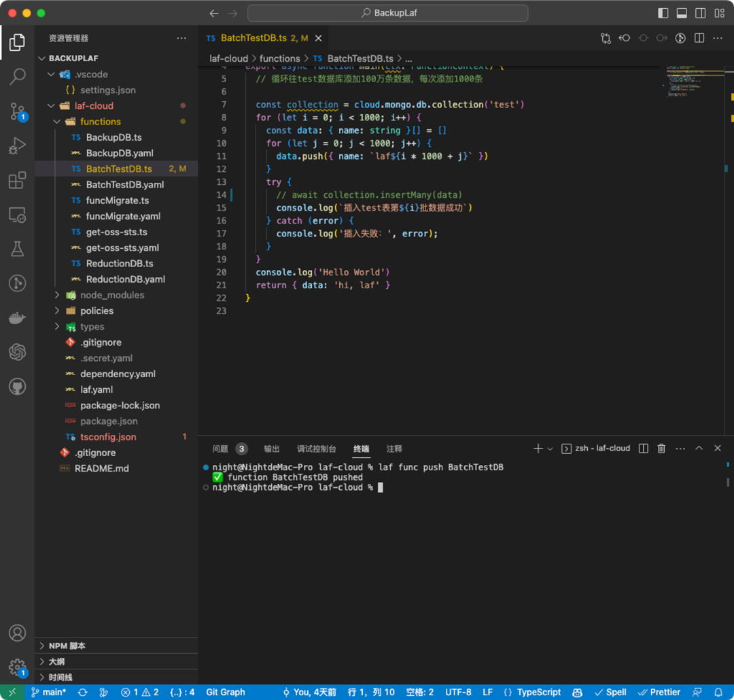
Task: Add a new terminal with plus
Action: pos(538,449)
